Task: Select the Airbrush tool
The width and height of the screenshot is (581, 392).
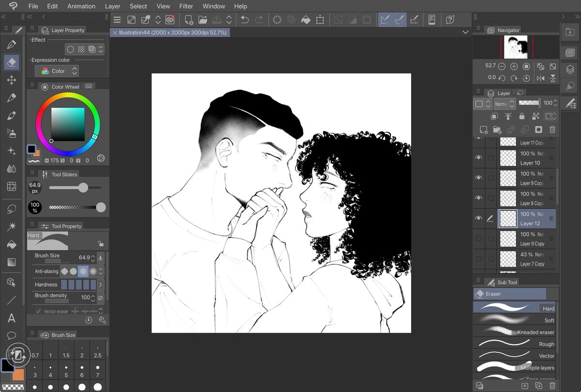Action: (x=11, y=133)
